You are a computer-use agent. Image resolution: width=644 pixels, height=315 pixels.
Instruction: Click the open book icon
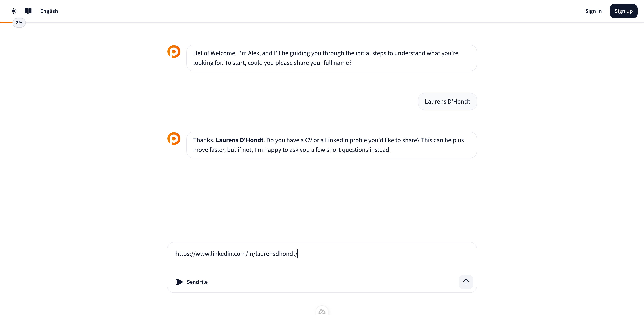28,11
